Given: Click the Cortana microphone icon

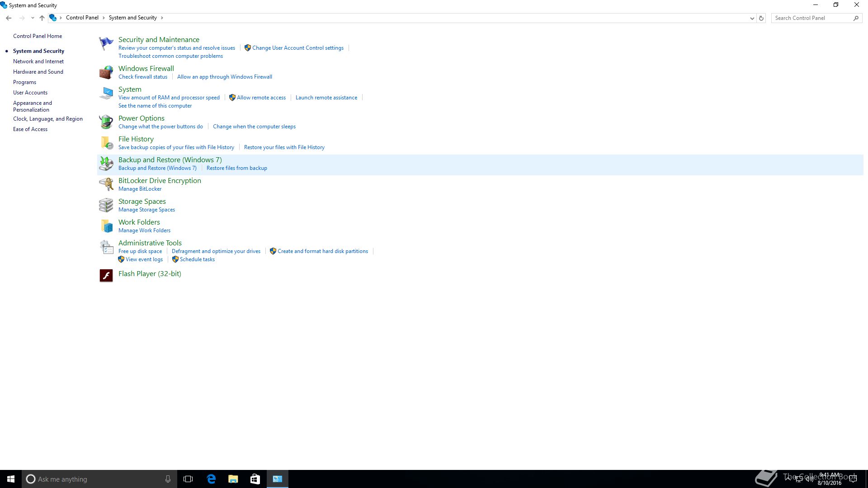Looking at the screenshot, I should click(x=168, y=479).
